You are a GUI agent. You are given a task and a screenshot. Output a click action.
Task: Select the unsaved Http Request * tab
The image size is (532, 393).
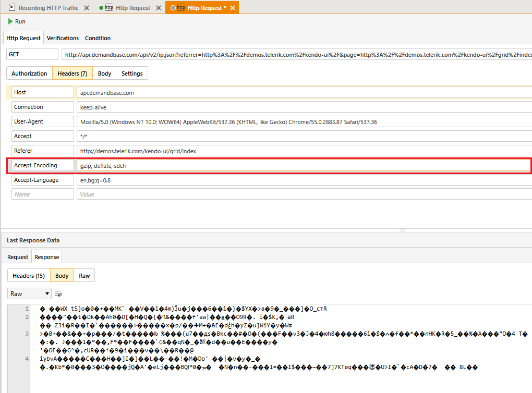(x=207, y=7)
